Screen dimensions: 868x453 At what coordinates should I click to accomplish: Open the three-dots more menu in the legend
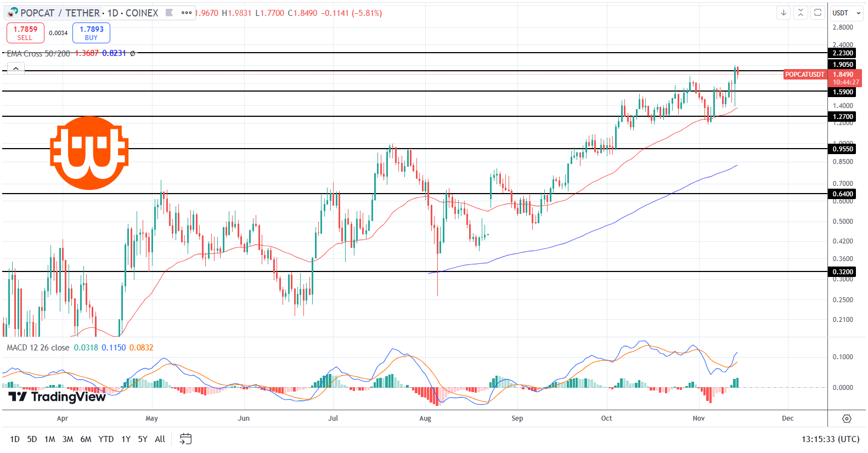coord(187,13)
